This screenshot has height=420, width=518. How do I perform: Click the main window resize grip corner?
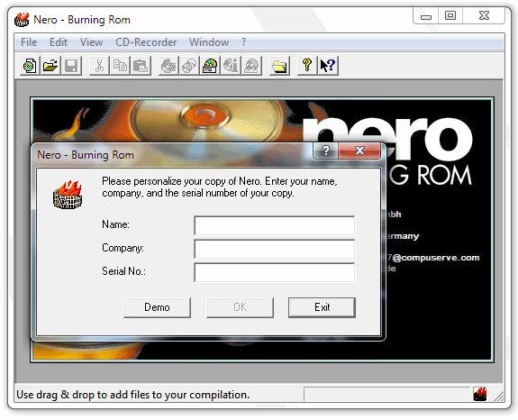(x=498, y=396)
